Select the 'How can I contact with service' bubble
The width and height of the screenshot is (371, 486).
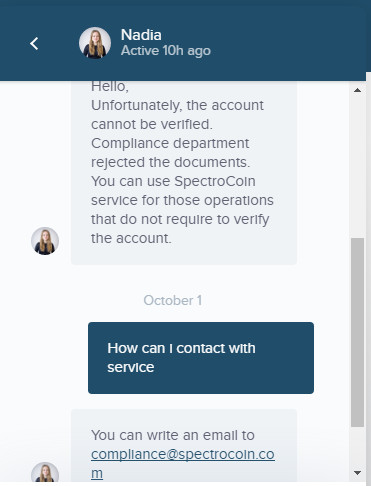pyautogui.click(x=201, y=358)
